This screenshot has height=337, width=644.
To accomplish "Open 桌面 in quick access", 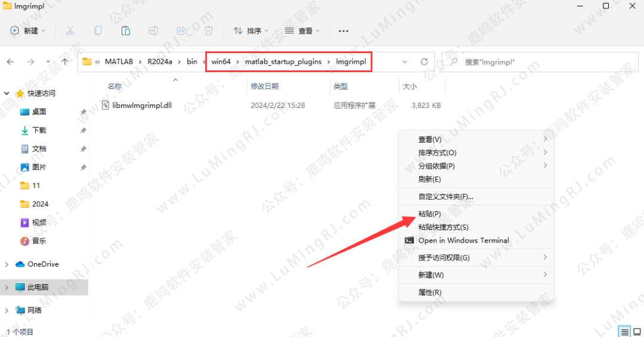I will pos(39,112).
